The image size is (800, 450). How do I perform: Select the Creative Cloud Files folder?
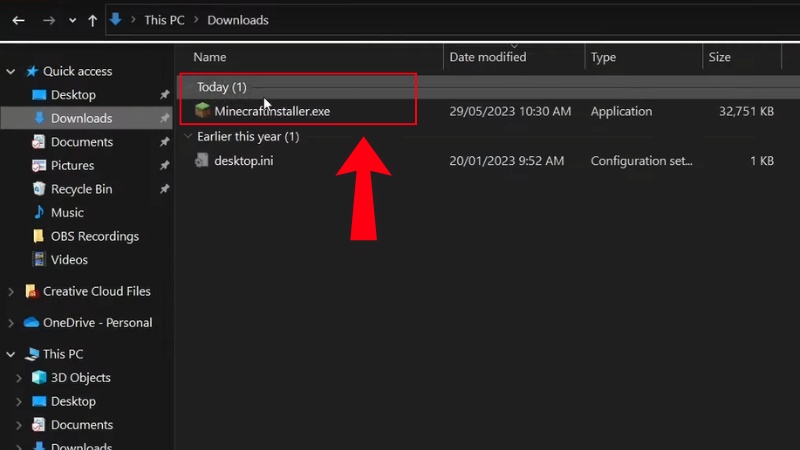(x=96, y=291)
